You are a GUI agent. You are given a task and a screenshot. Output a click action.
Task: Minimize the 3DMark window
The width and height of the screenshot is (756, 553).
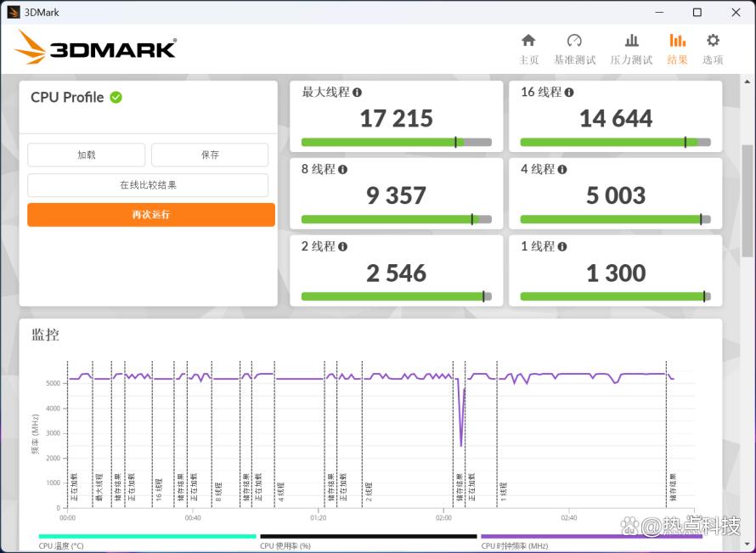click(659, 12)
